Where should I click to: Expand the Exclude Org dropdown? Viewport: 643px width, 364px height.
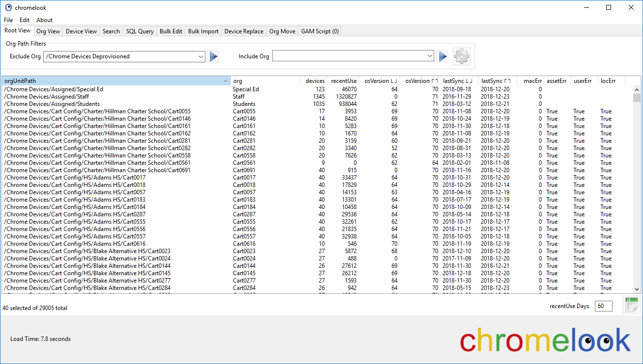point(201,56)
